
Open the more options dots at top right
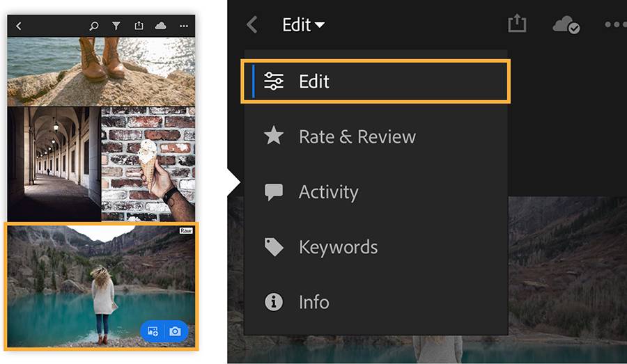tap(615, 25)
